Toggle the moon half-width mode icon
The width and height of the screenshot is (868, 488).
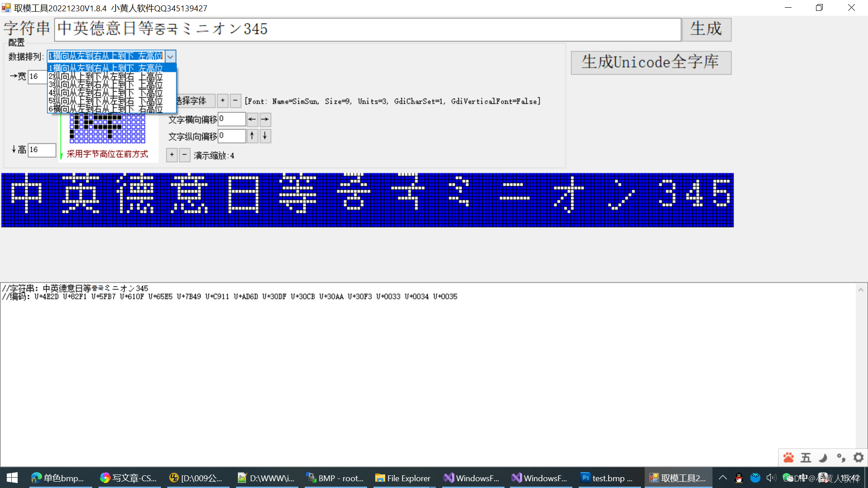823,458
